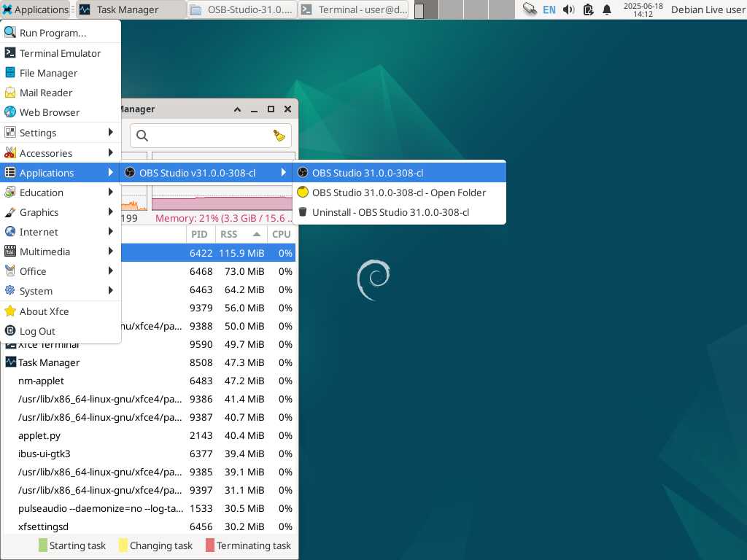
Task: Select the ibus-ui-gtk3 process row
Action: (147, 454)
